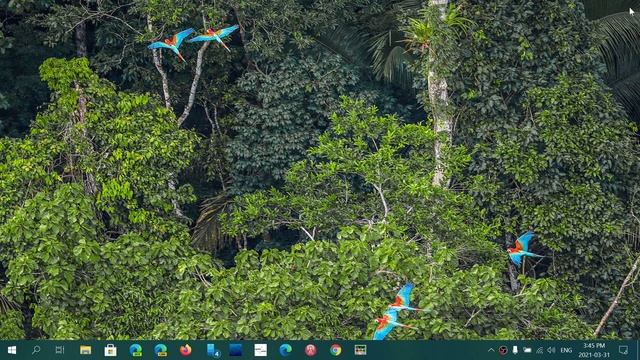
Task: Open the picture-frame app icon after Chrome
Action: tap(360, 350)
